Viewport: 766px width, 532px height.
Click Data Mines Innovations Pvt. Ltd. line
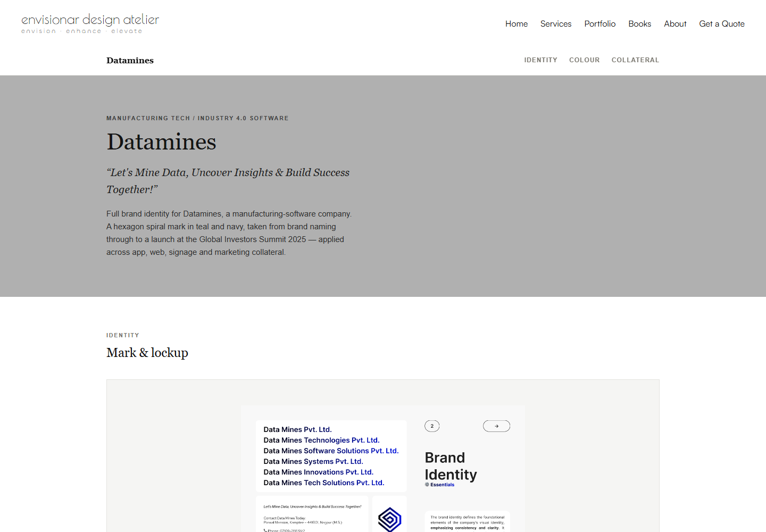318,472
